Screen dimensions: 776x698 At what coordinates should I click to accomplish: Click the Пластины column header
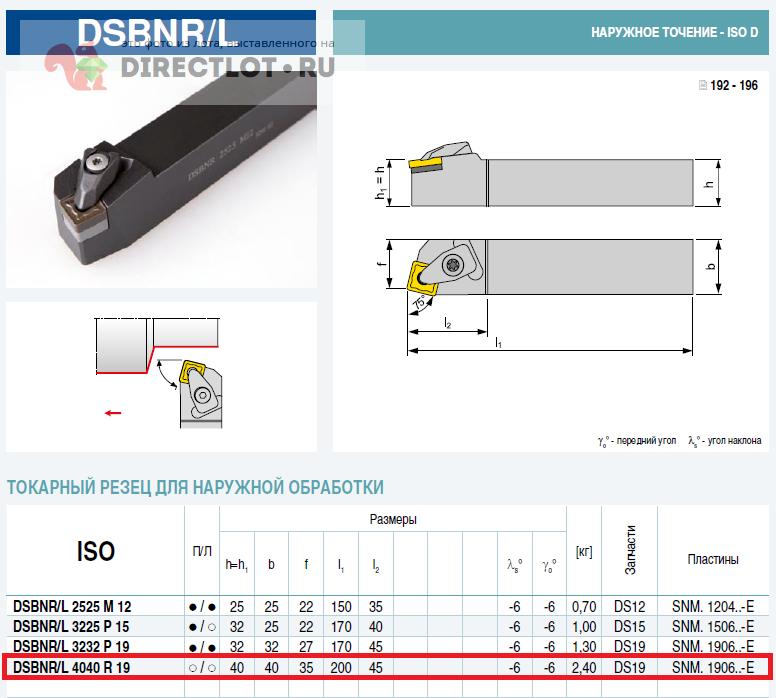(x=712, y=560)
